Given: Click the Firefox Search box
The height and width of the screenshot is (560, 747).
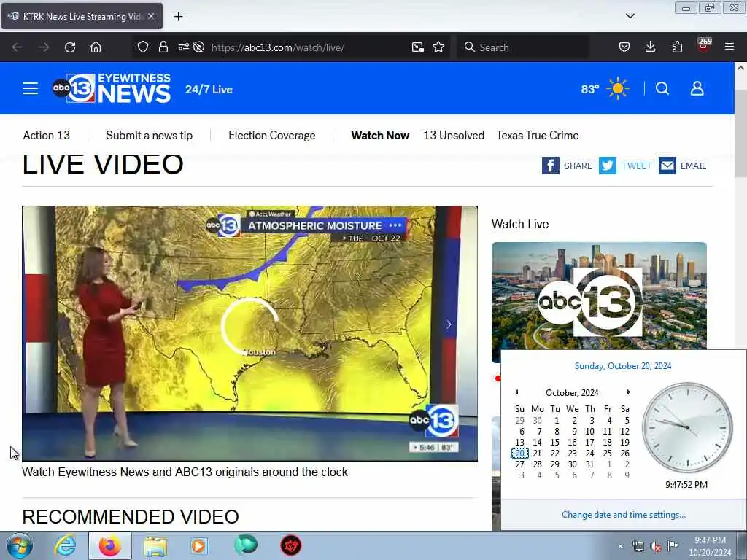Looking at the screenshot, I should coord(523,47).
